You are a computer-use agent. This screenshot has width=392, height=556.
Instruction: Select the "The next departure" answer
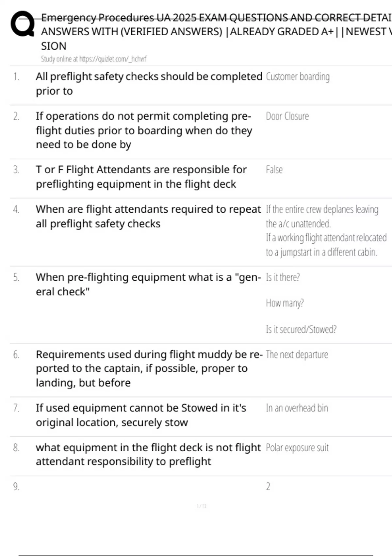pyautogui.click(x=297, y=355)
